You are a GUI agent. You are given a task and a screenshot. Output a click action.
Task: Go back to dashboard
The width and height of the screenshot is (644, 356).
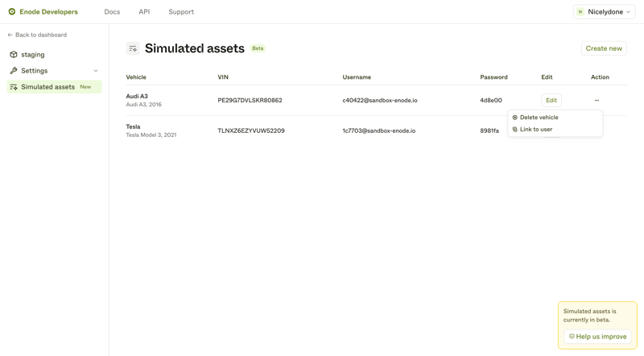pyautogui.click(x=37, y=35)
